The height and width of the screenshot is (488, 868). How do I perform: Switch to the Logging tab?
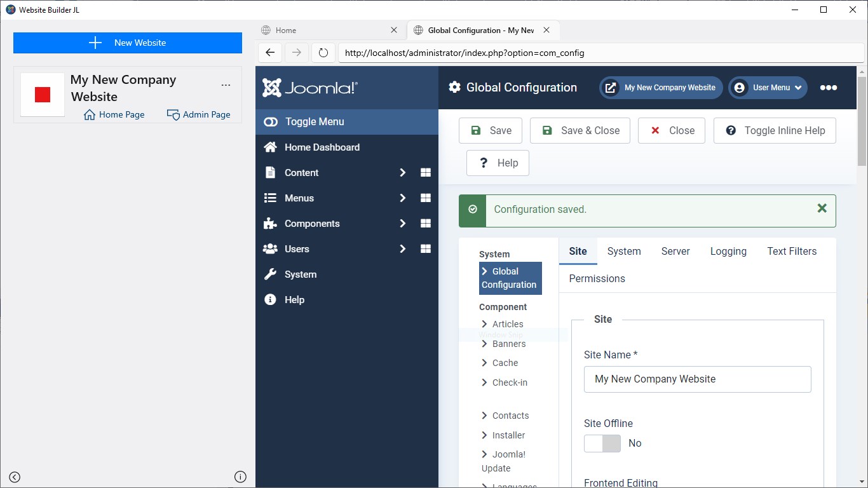pyautogui.click(x=728, y=251)
